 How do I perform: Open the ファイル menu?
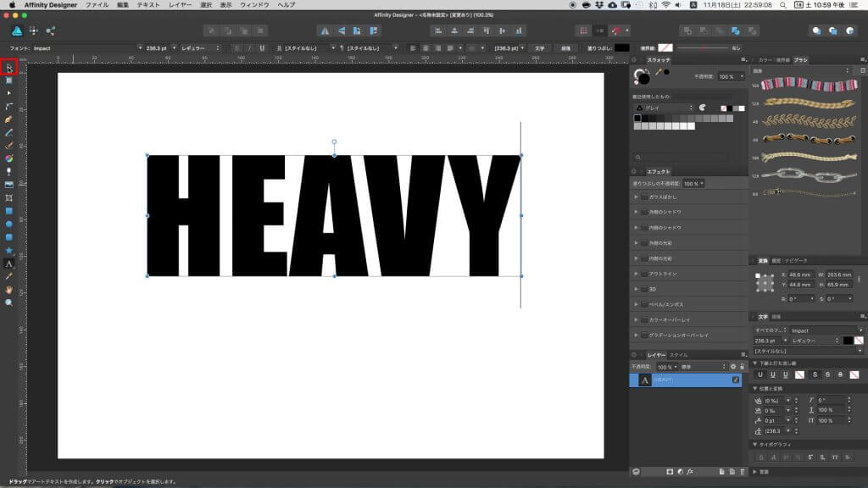[x=97, y=4]
